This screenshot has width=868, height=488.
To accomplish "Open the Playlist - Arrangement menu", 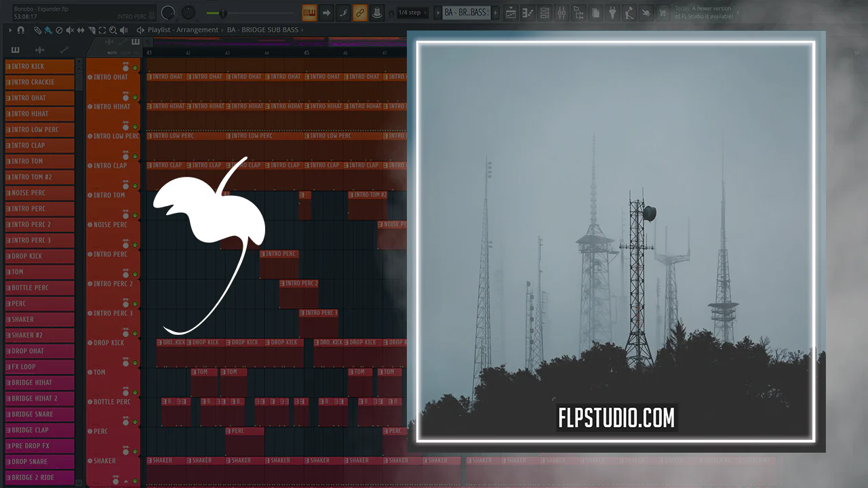I will coord(182,30).
